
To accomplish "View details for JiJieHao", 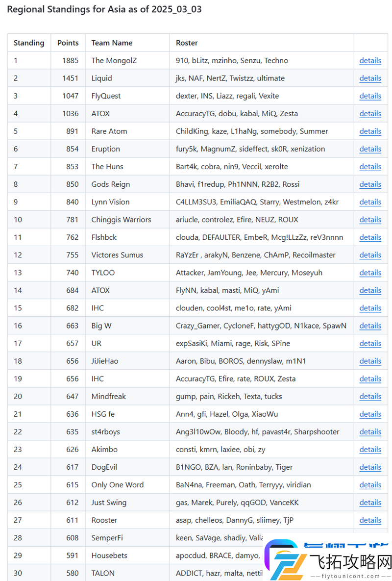I will 370,361.
